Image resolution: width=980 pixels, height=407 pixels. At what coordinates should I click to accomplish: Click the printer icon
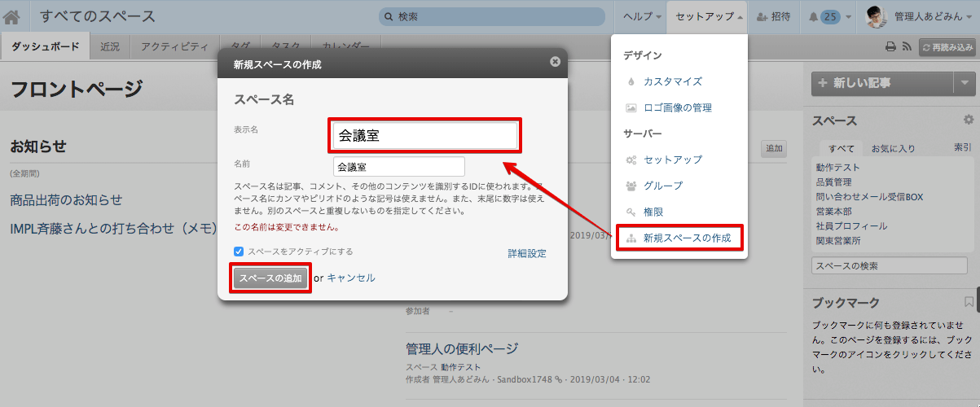(890, 47)
